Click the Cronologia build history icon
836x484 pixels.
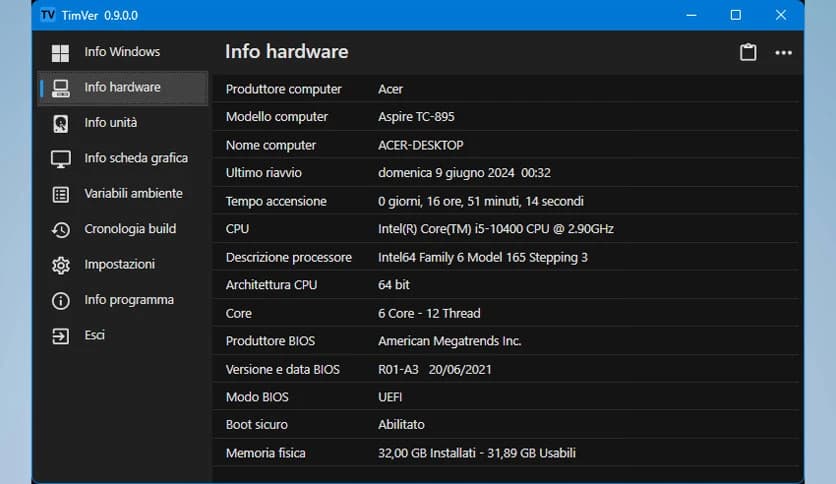(x=60, y=230)
